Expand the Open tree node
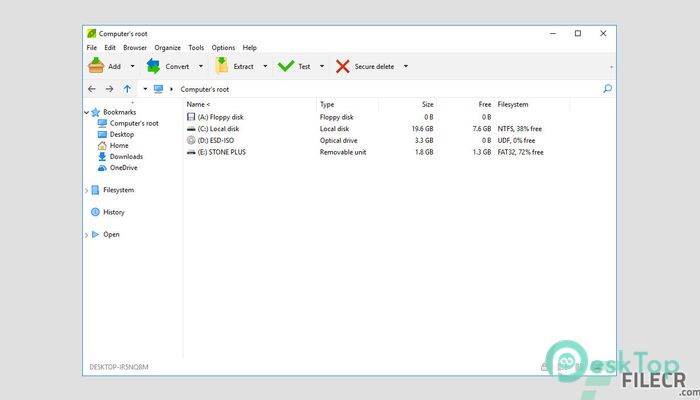Image resolution: width=700 pixels, height=400 pixels. [x=86, y=235]
